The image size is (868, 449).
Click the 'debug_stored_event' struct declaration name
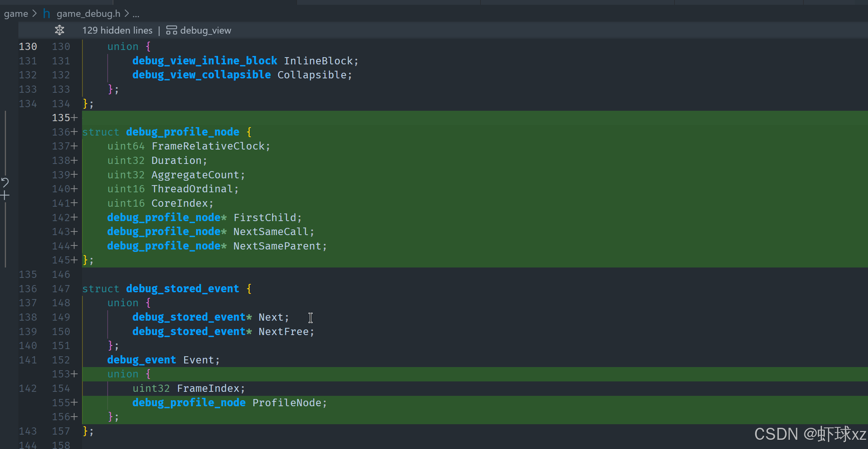[x=182, y=289]
